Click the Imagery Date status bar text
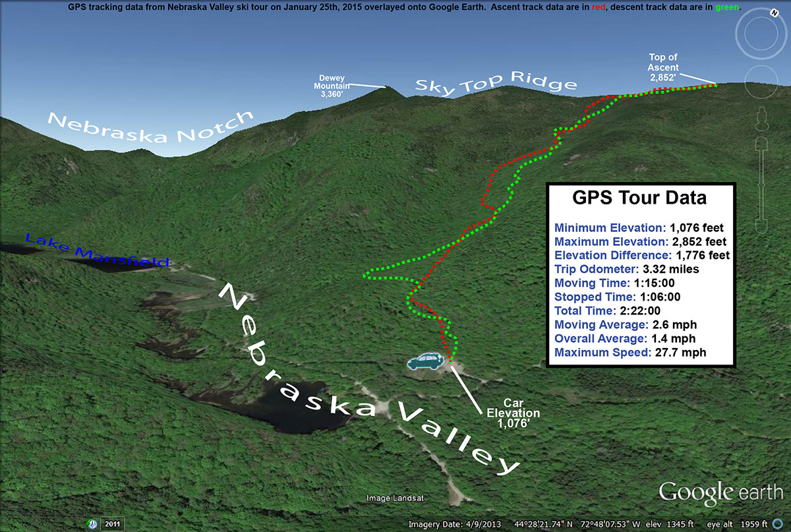 pos(455,524)
